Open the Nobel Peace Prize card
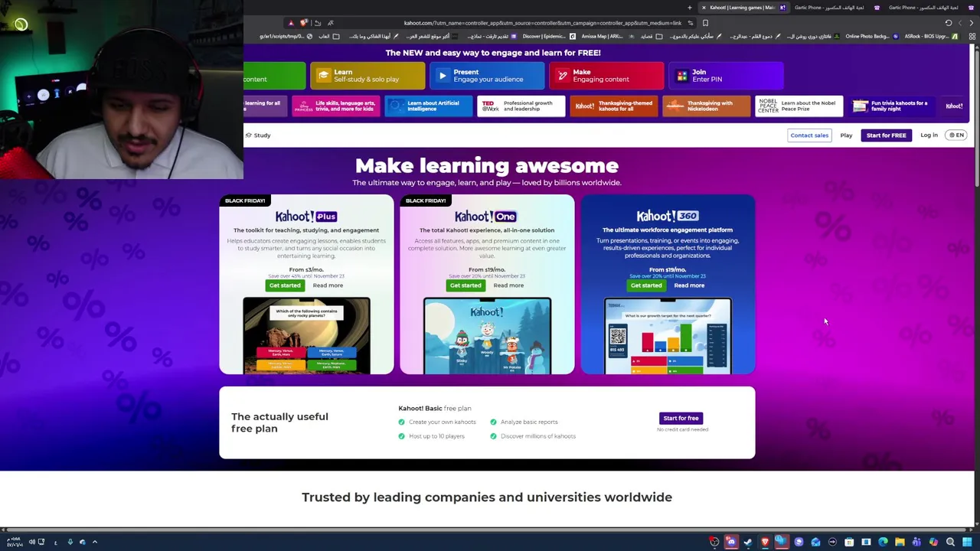Screen dimensions: 980x551 (x=799, y=106)
